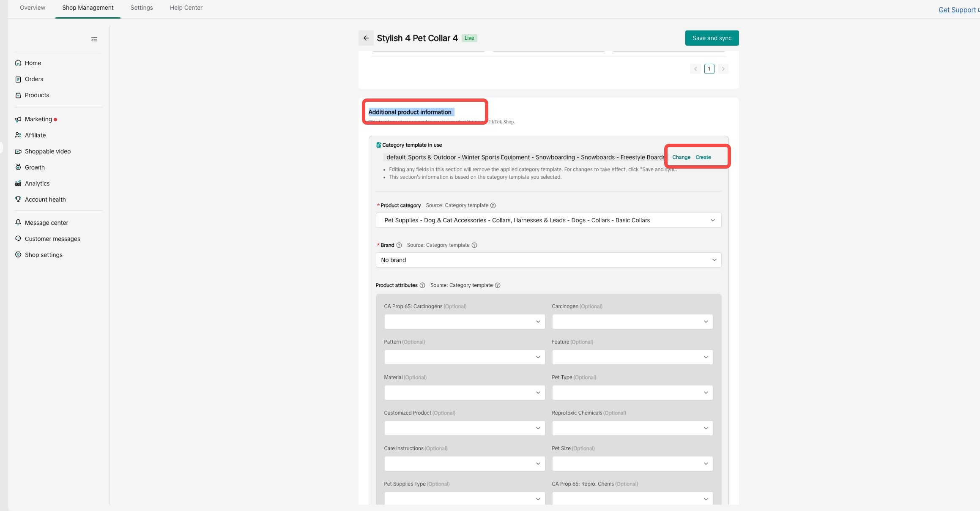
Task: Collapse the sidebar menu icon
Action: tap(94, 39)
